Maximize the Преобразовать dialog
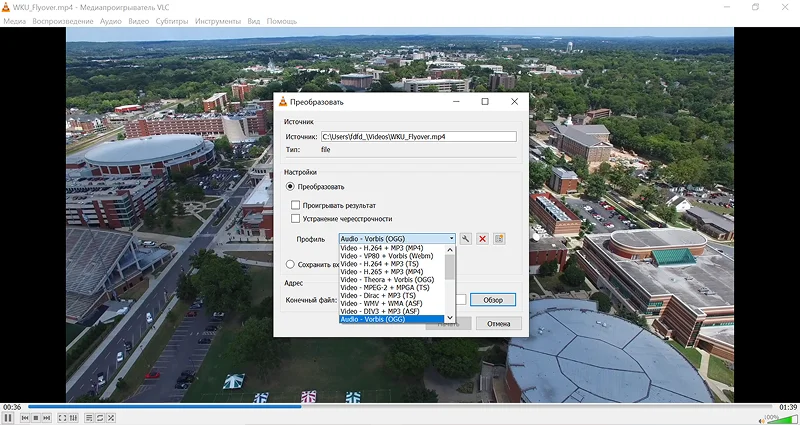The width and height of the screenshot is (800, 425). [x=485, y=102]
